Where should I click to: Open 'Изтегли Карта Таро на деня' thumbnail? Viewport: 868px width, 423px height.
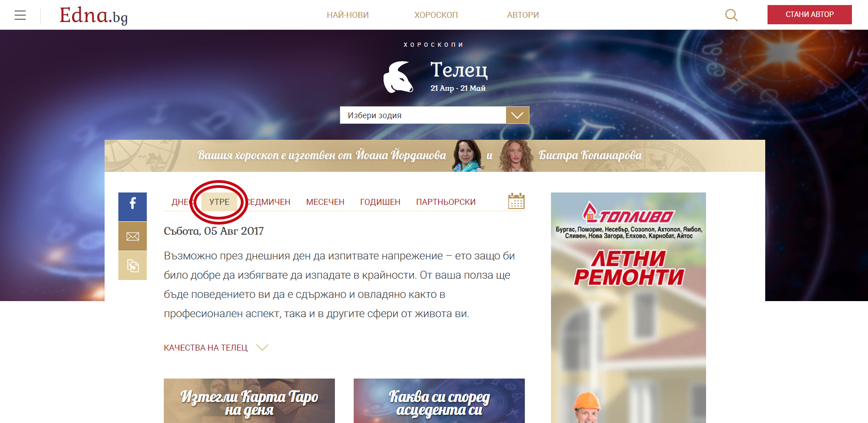coord(249,401)
